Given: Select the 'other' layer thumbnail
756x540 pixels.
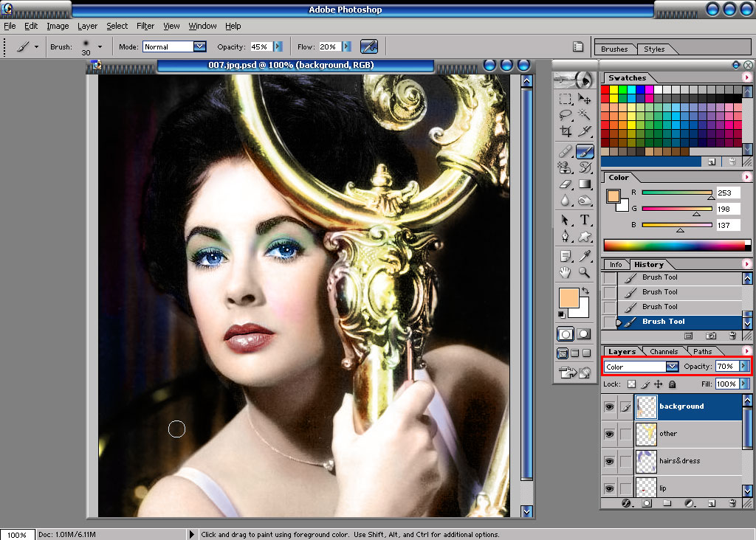Looking at the screenshot, I should 646,434.
